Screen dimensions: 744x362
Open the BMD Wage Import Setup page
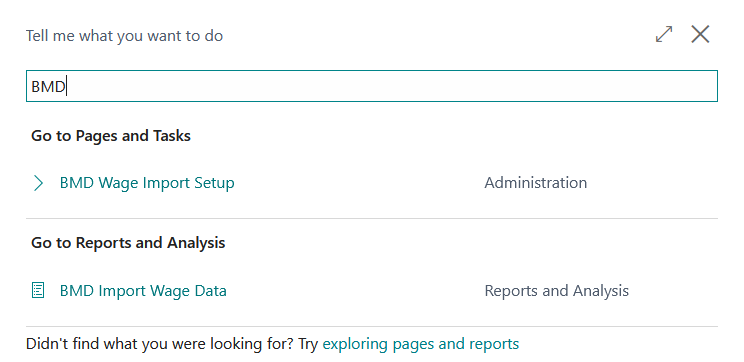point(147,183)
